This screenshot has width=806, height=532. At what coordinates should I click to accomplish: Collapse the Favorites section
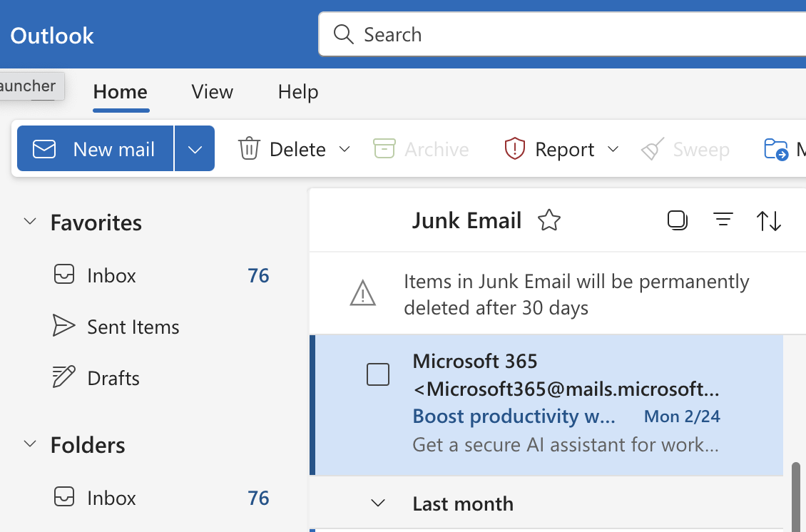pos(30,222)
